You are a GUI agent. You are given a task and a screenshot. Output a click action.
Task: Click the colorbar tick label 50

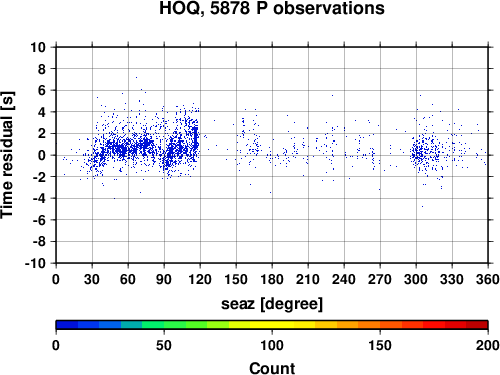(164, 345)
